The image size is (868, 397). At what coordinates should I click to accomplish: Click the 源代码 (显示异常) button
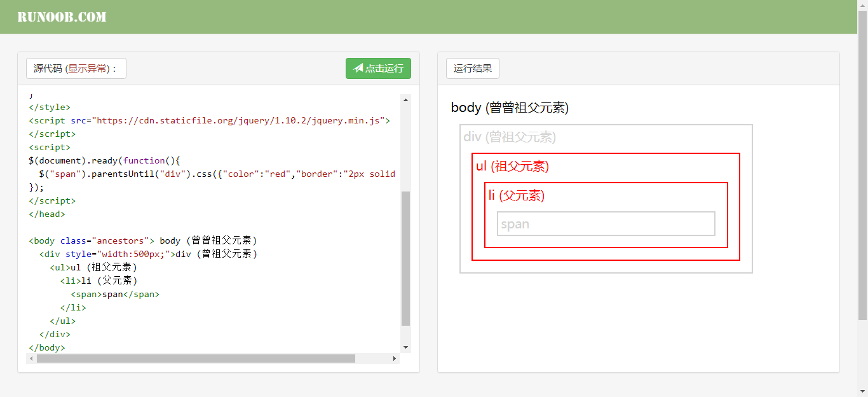pos(76,69)
